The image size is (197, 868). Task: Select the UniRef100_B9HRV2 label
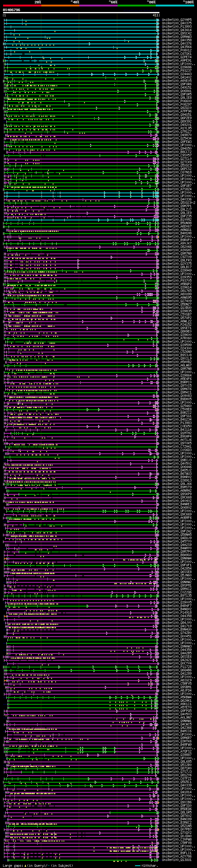(x=176, y=477)
